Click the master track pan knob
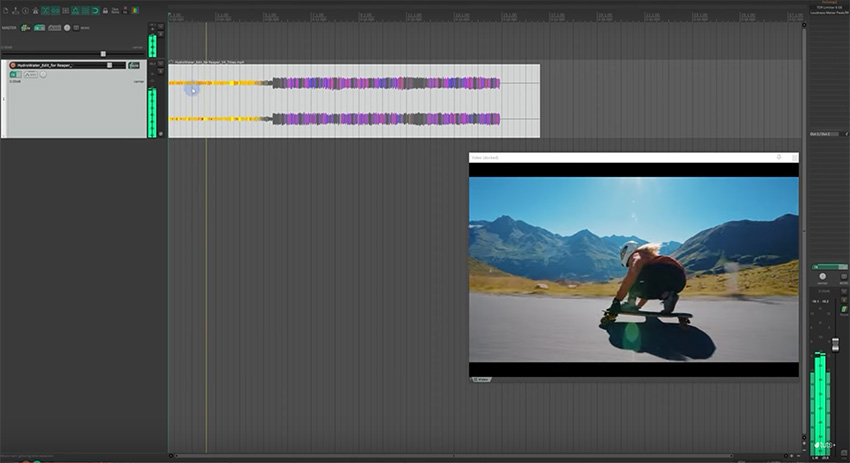Screen dimensions: 850x463 coord(67,28)
